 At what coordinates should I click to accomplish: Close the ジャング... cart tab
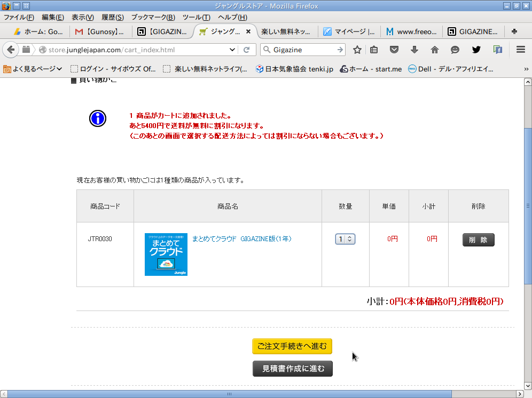point(248,31)
